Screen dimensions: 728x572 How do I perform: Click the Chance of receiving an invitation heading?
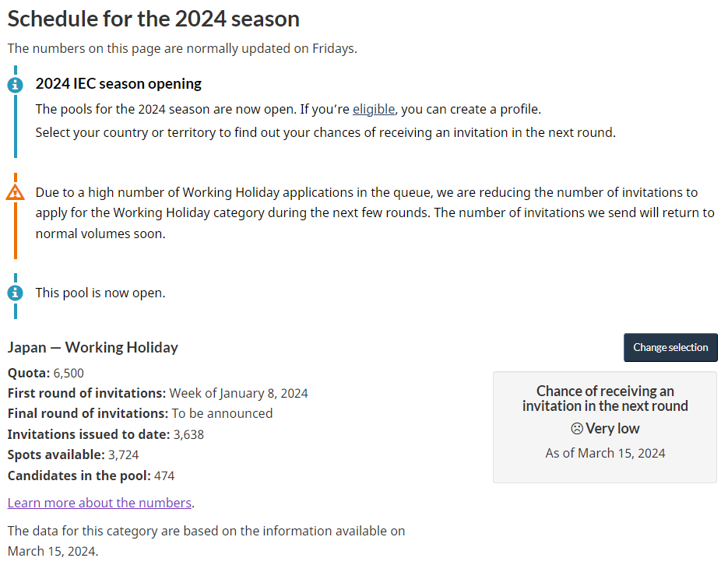(x=605, y=398)
